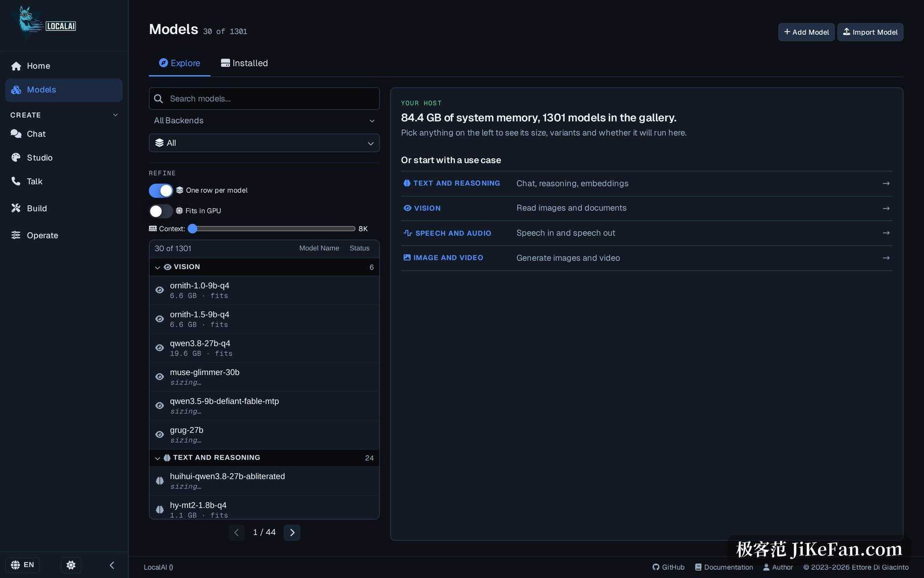The height and width of the screenshot is (578, 924).
Task: Click the Chat bubbles icon in sidebar
Action: tap(16, 134)
